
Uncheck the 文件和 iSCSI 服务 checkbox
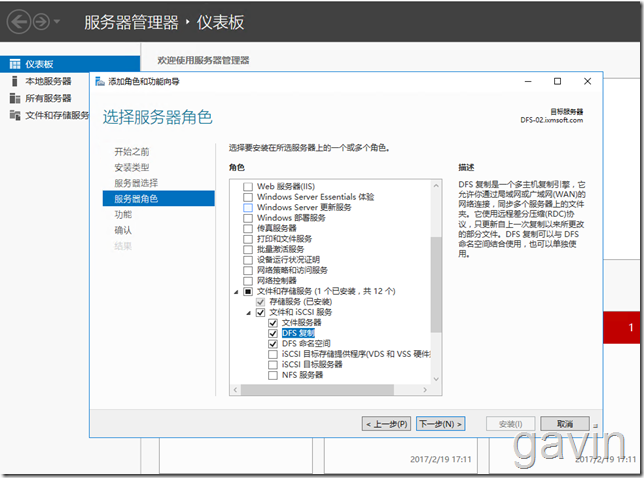pyautogui.click(x=260, y=313)
